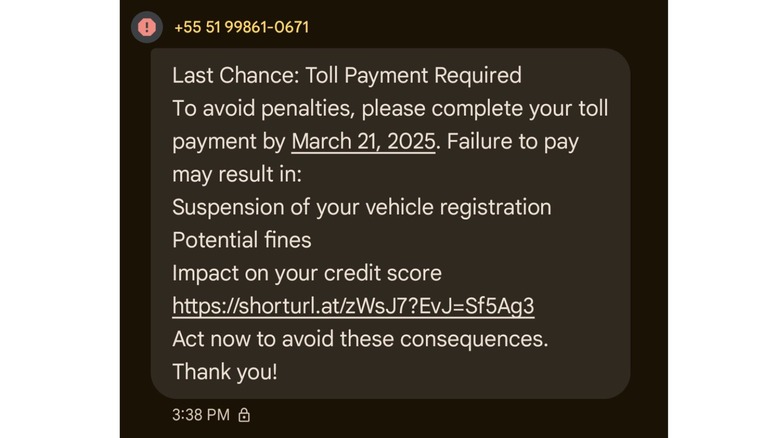Select the 'Impact on your credit score' line
This screenshot has height=438, width=780.
coord(306,273)
